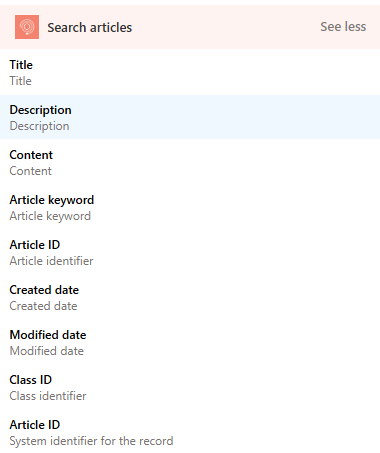Click the orange Search articles connector icon

(x=27, y=27)
